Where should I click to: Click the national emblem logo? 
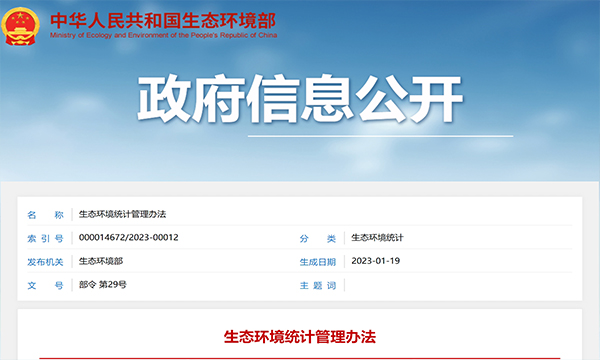20,26
